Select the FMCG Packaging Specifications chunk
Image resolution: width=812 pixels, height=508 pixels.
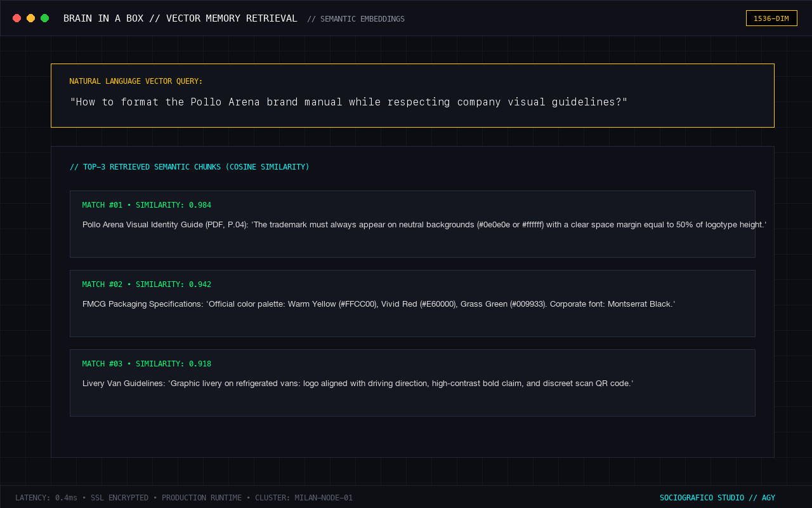tap(412, 304)
